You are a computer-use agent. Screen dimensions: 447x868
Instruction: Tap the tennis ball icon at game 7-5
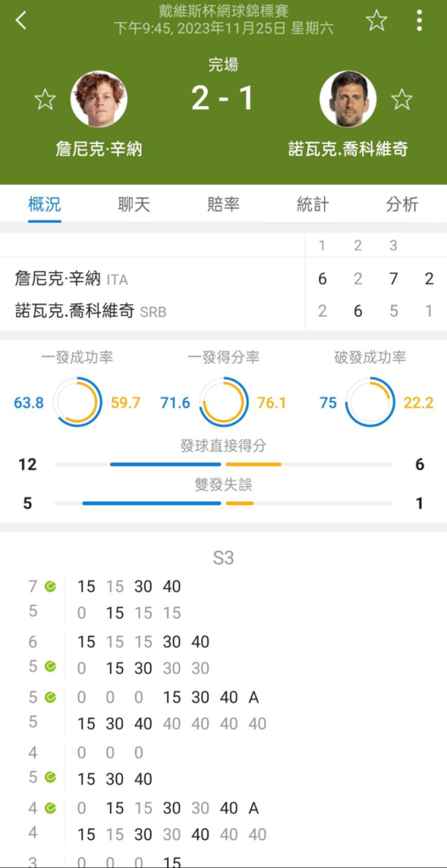coord(50,586)
